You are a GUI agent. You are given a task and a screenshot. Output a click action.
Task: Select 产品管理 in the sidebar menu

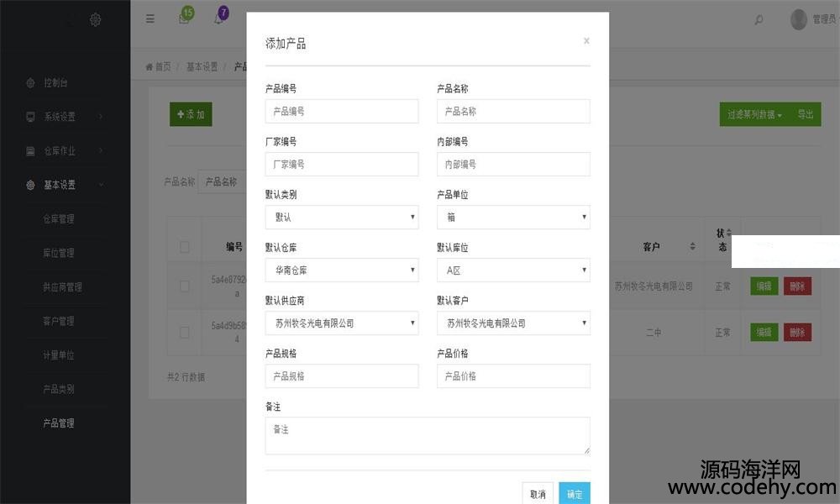pos(59,423)
